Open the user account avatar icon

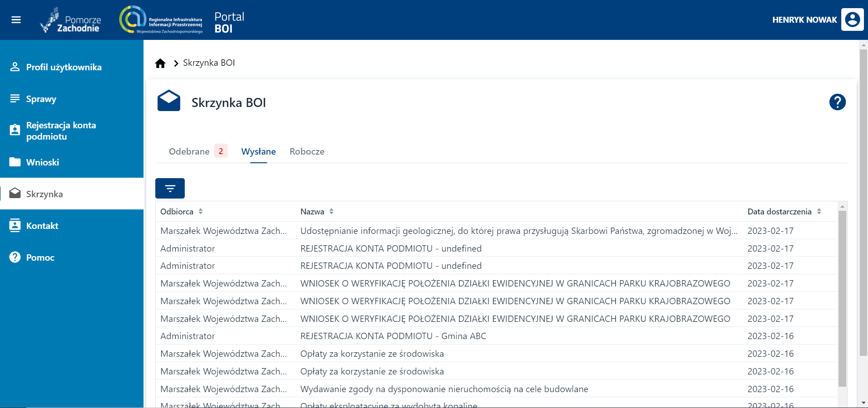(852, 19)
